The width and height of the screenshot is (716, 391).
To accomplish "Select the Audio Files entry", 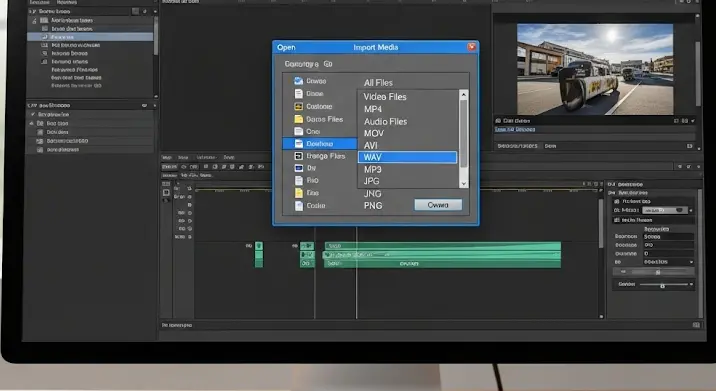I will [385, 122].
